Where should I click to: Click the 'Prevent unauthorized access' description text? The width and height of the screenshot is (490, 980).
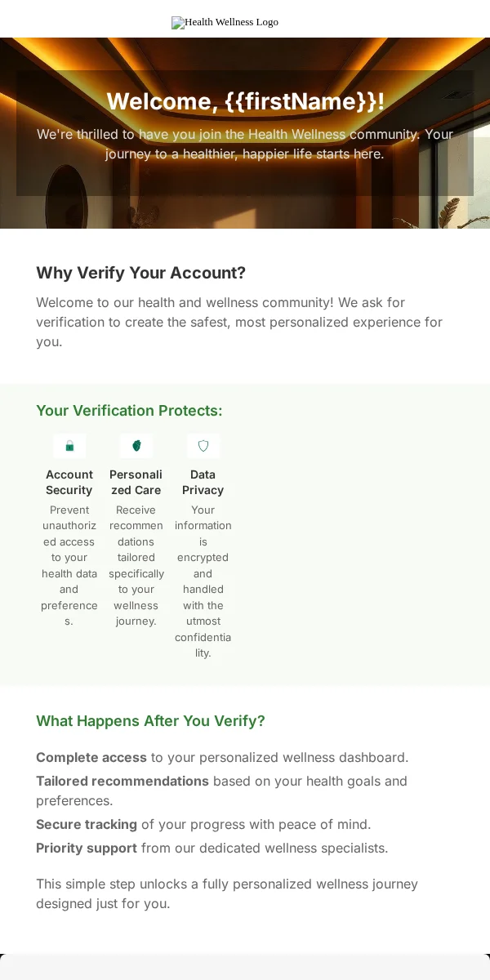click(x=69, y=565)
